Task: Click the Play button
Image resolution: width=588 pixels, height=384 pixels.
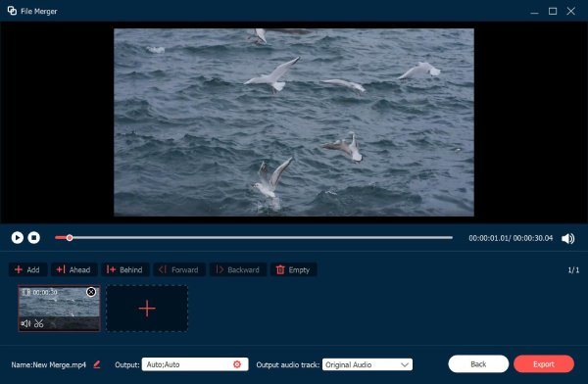Action: click(18, 238)
